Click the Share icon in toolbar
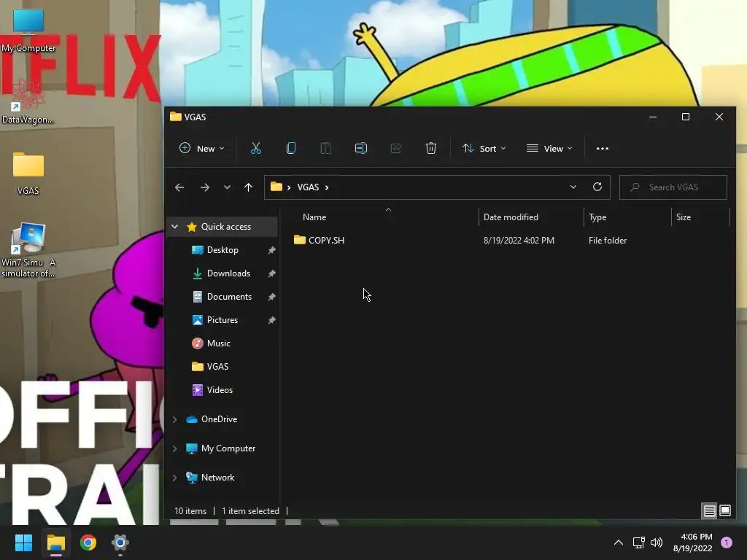 point(396,149)
